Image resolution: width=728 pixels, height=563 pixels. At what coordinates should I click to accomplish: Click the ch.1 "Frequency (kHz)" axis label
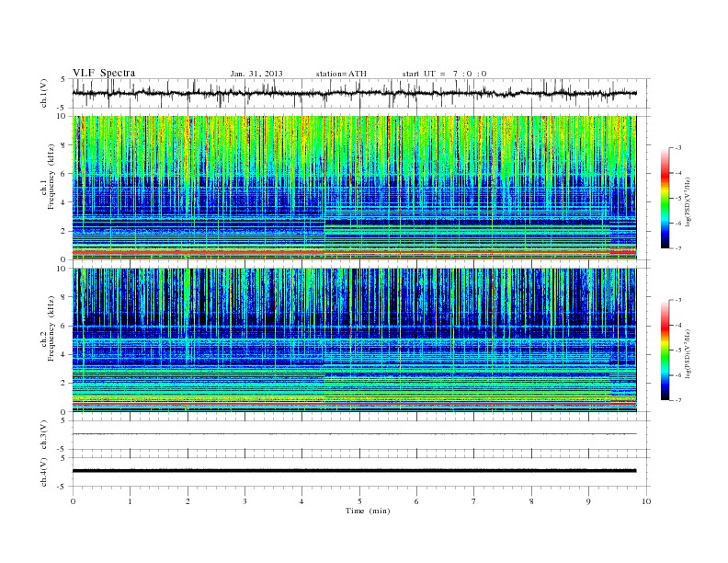click(x=51, y=177)
